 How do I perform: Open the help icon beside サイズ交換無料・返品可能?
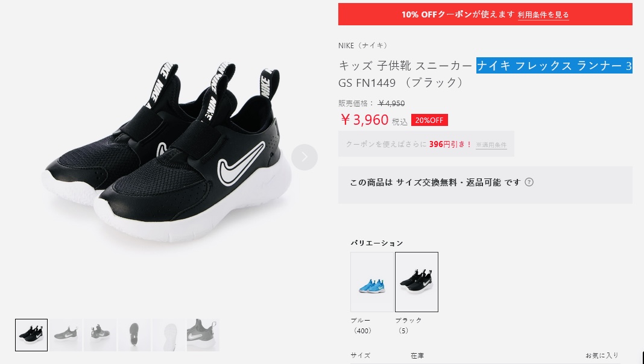click(x=529, y=182)
